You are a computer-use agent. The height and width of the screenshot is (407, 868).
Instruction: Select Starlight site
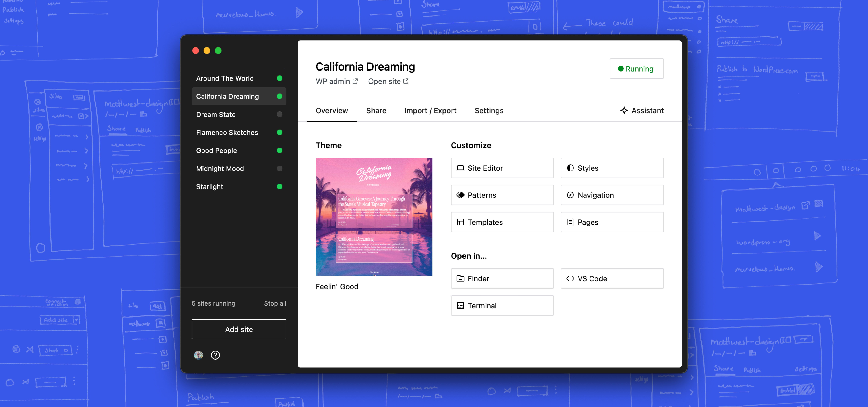point(239,186)
